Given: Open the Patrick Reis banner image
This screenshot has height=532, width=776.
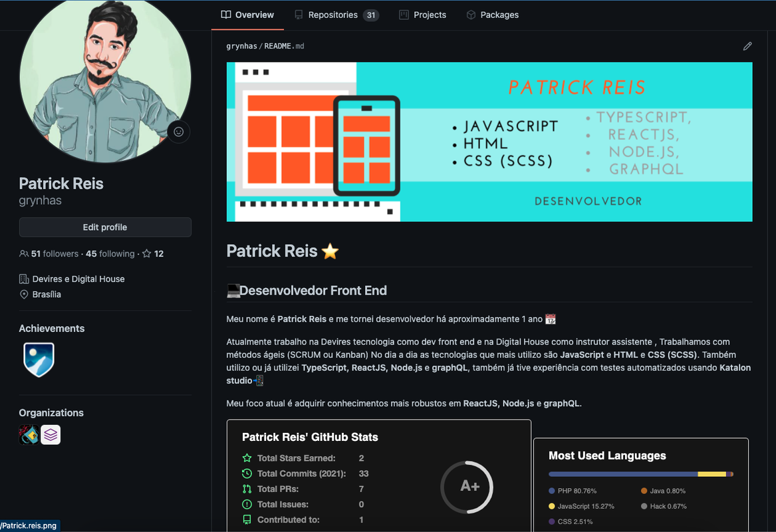Looking at the screenshot, I should [489, 142].
